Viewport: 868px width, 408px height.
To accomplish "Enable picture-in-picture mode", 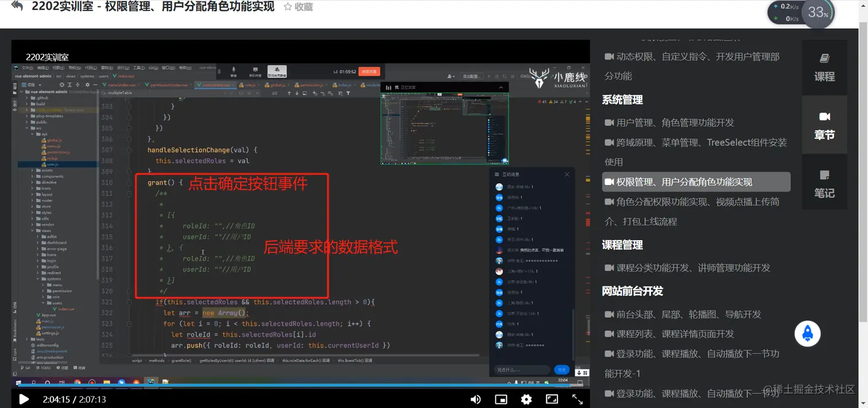I will [x=501, y=399].
